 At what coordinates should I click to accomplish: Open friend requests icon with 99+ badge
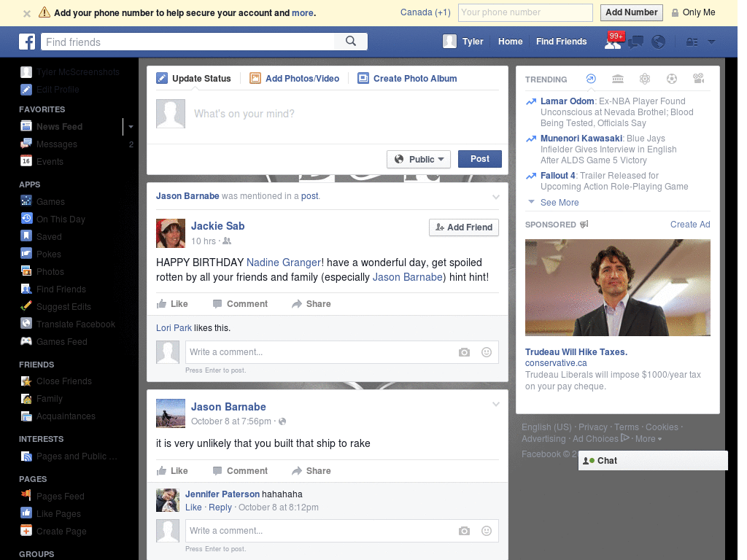coord(613,42)
